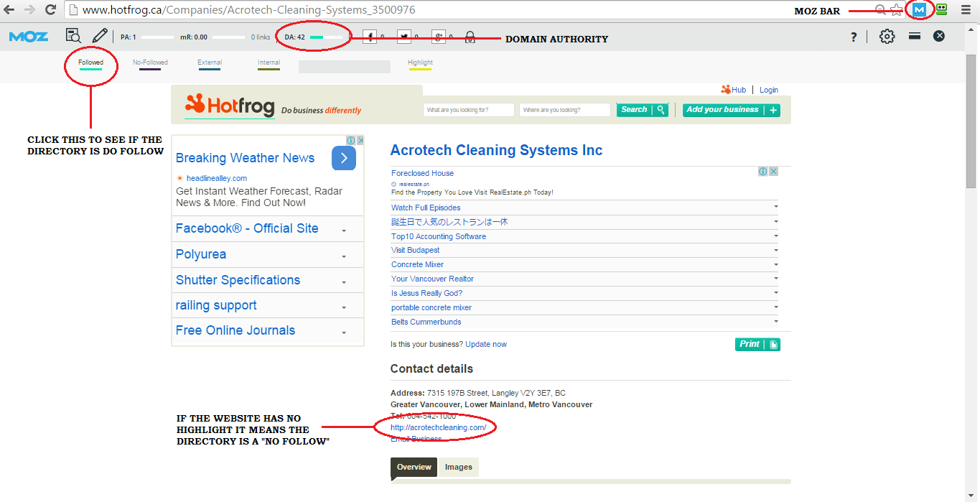This screenshot has width=980, height=502.
Task: Open the Breaking Weather News ad headline
Action: 245,158
